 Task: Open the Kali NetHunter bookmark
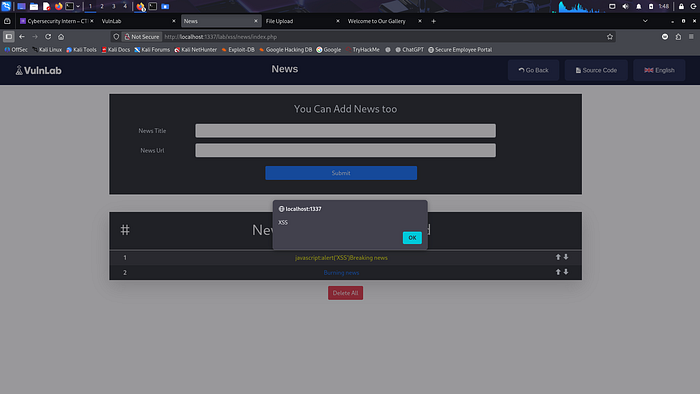(196, 50)
